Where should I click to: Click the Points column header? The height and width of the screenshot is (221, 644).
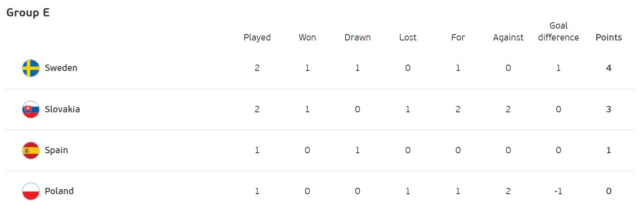point(609,37)
